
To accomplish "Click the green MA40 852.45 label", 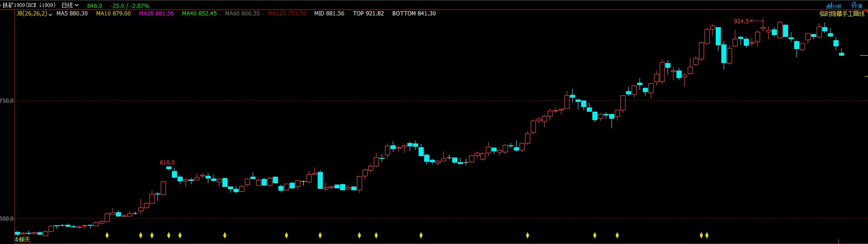I will click(199, 14).
